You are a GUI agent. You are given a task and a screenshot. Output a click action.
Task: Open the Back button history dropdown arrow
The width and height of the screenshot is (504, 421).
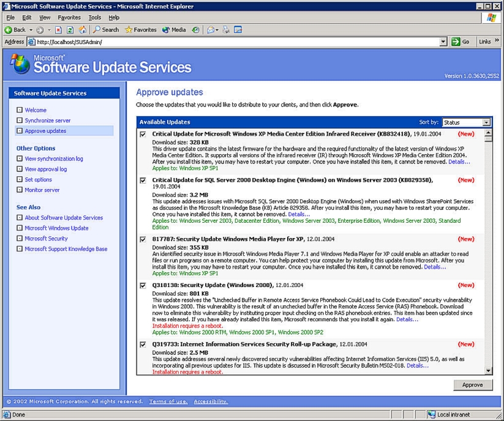(x=31, y=30)
